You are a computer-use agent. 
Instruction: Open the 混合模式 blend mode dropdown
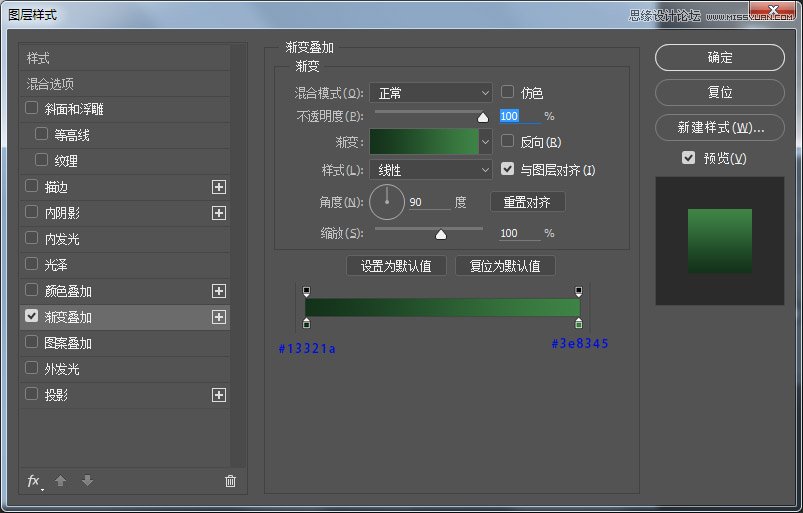tap(431, 93)
